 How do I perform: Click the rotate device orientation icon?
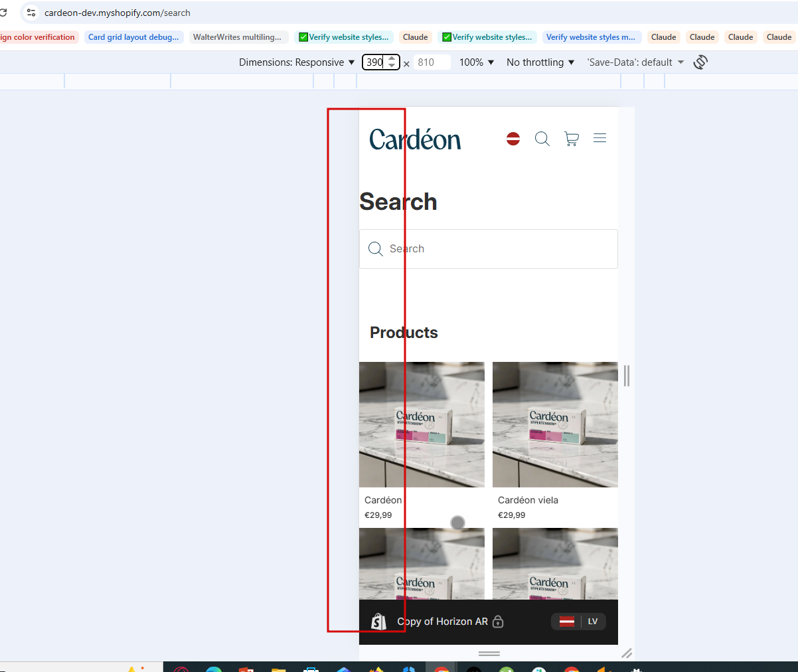tap(700, 62)
